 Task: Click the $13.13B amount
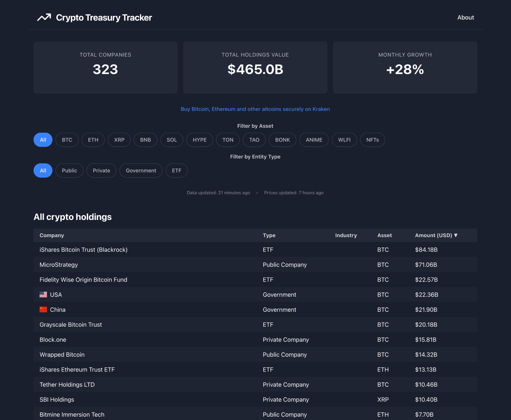[426, 370]
